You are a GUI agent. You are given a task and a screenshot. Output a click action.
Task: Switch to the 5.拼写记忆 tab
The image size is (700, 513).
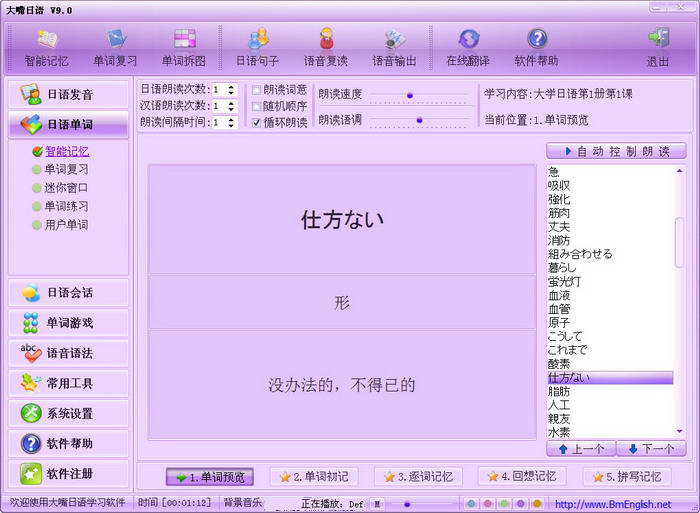click(x=627, y=477)
